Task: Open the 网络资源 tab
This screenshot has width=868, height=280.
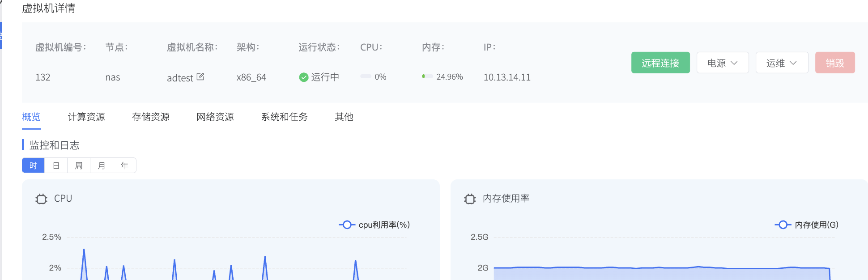Action: point(215,117)
